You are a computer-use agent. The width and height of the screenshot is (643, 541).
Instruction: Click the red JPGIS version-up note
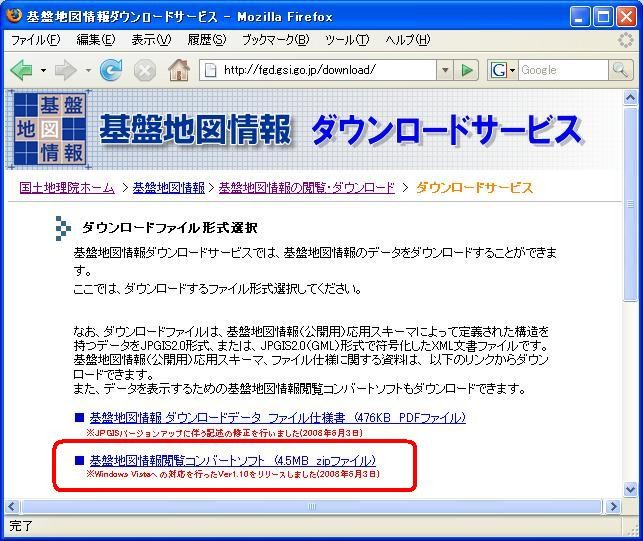224,433
